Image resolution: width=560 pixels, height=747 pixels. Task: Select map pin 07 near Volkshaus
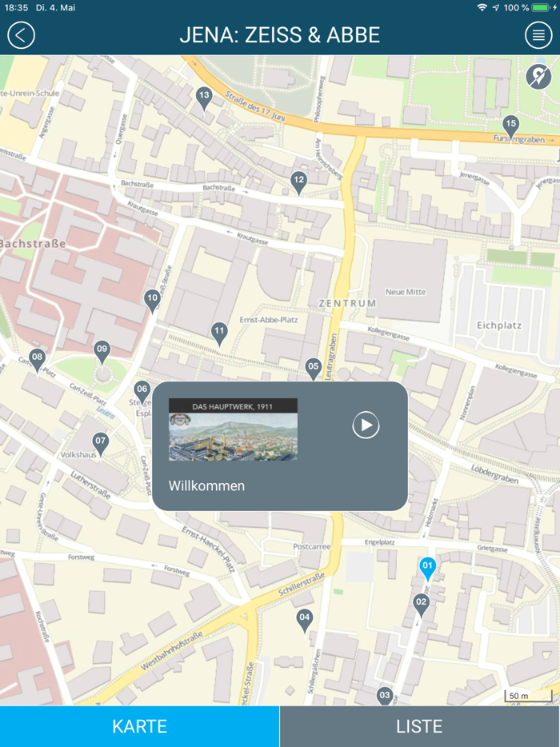tap(100, 445)
